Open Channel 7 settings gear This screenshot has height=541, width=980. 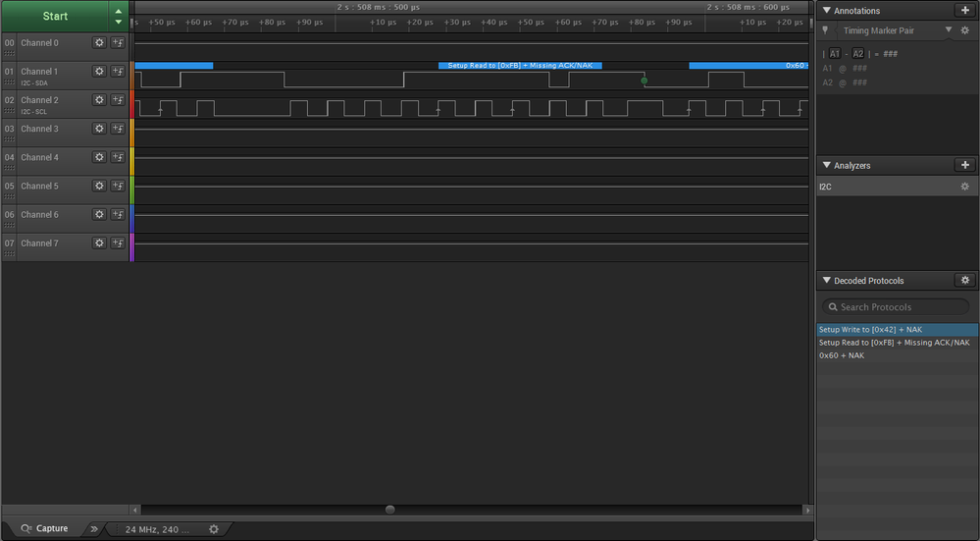point(99,243)
